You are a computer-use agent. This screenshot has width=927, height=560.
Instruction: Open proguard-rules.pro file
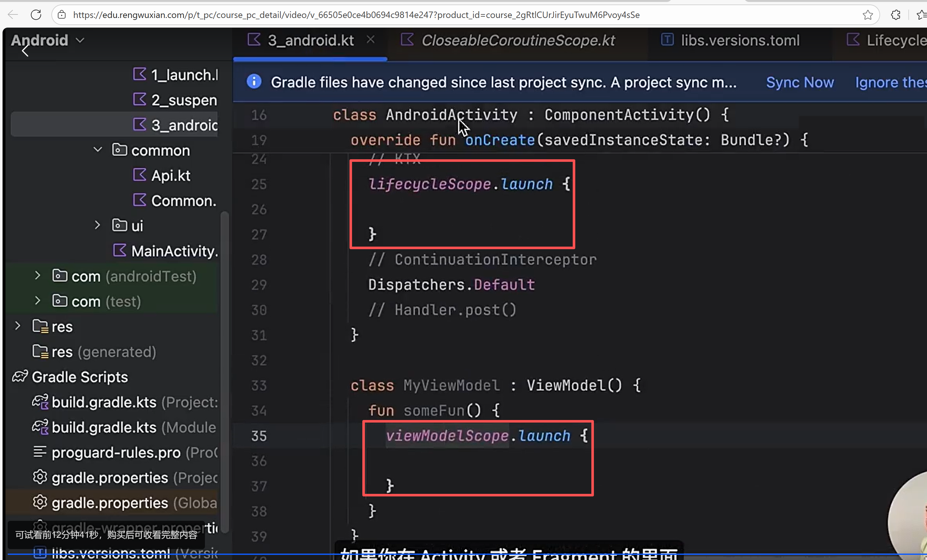[125, 452]
